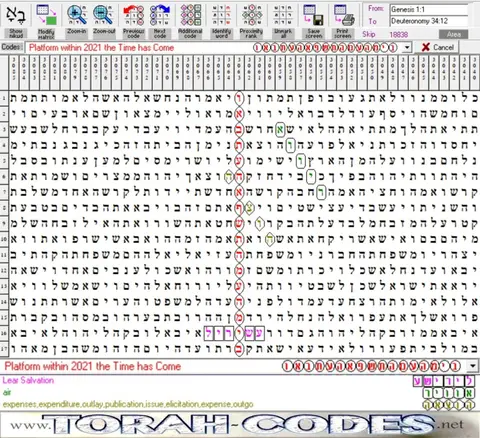Select the 'Lear Salvation' legend entry

28,380
